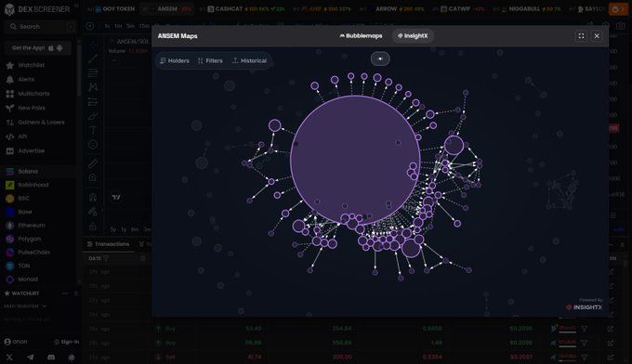Viewport: 632px width, 364px height.
Task: Open the Historical view in ANSEM Maps
Action: click(x=249, y=60)
